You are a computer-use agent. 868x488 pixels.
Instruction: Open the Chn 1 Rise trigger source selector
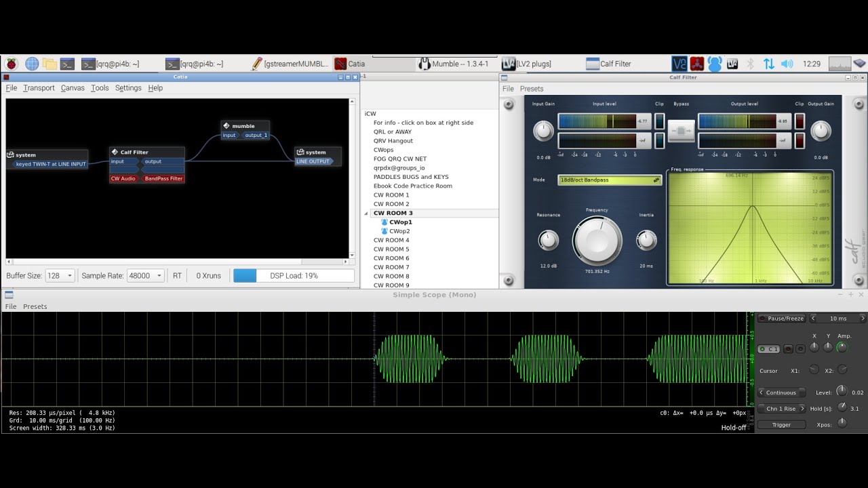pos(781,409)
